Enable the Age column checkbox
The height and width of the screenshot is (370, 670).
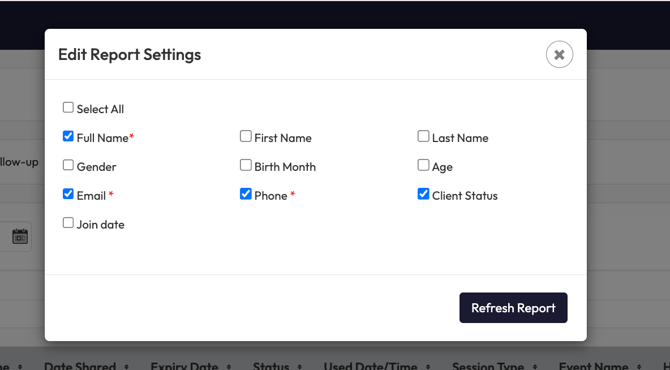tap(423, 165)
